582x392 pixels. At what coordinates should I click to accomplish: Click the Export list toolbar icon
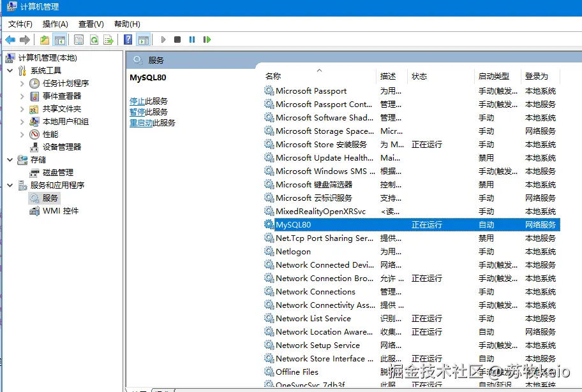pos(108,40)
